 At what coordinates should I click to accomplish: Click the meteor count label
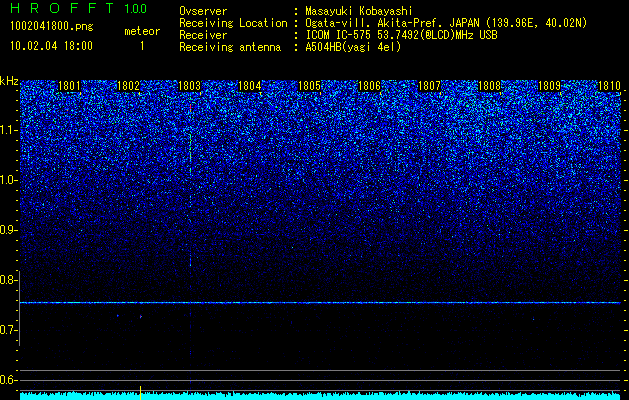click(142, 31)
